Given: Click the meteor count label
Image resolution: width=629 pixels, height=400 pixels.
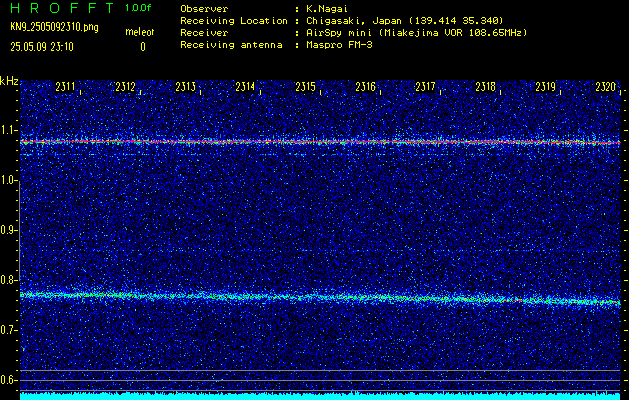Looking at the screenshot, I should tap(140, 32).
